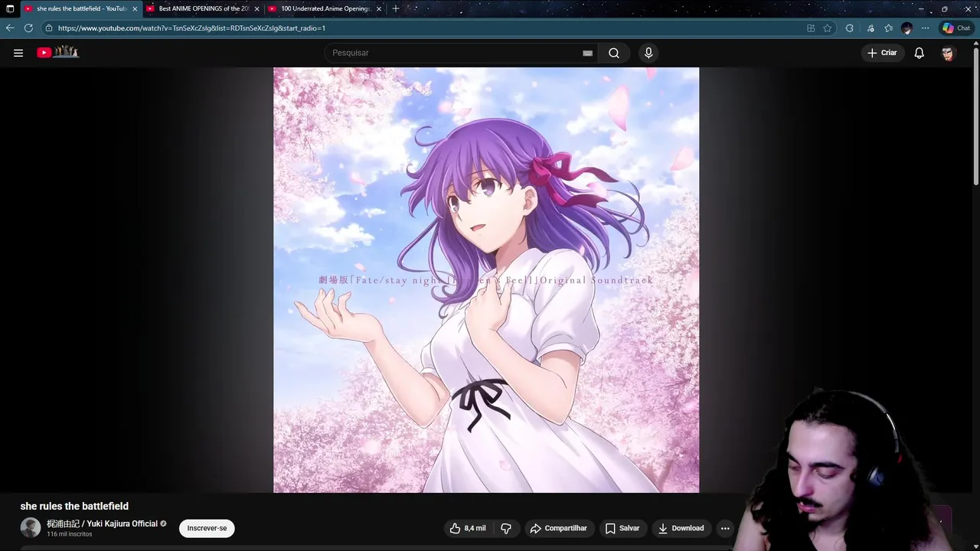Open the YouTube account avatar menu
Image resolution: width=980 pixels, height=551 pixels.
[948, 53]
